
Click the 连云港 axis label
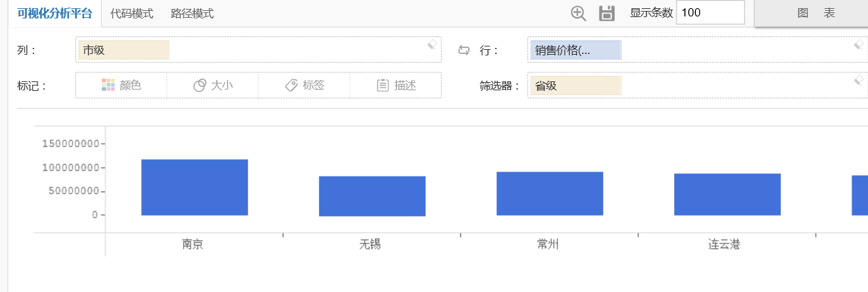[725, 243]
